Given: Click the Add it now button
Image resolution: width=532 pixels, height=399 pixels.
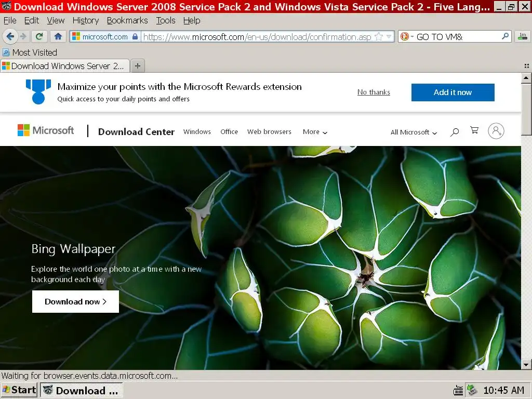Looking at the screenshot, I should click(453, 92).
